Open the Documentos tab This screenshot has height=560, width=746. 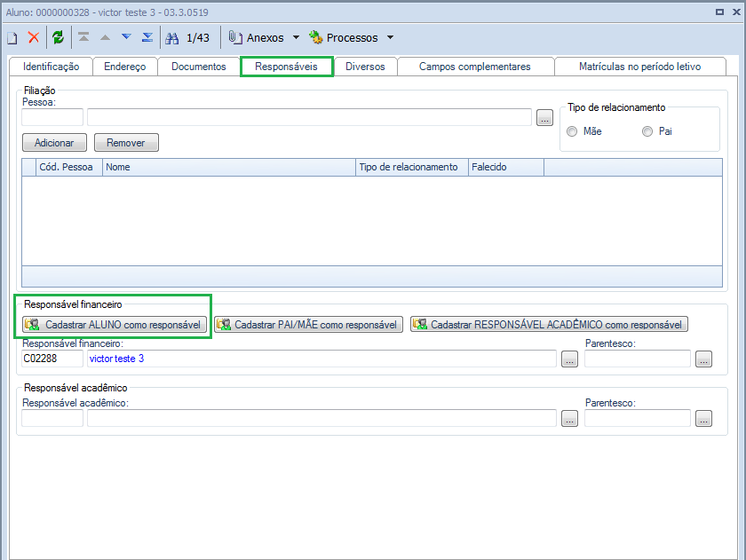tap(199, 67)
